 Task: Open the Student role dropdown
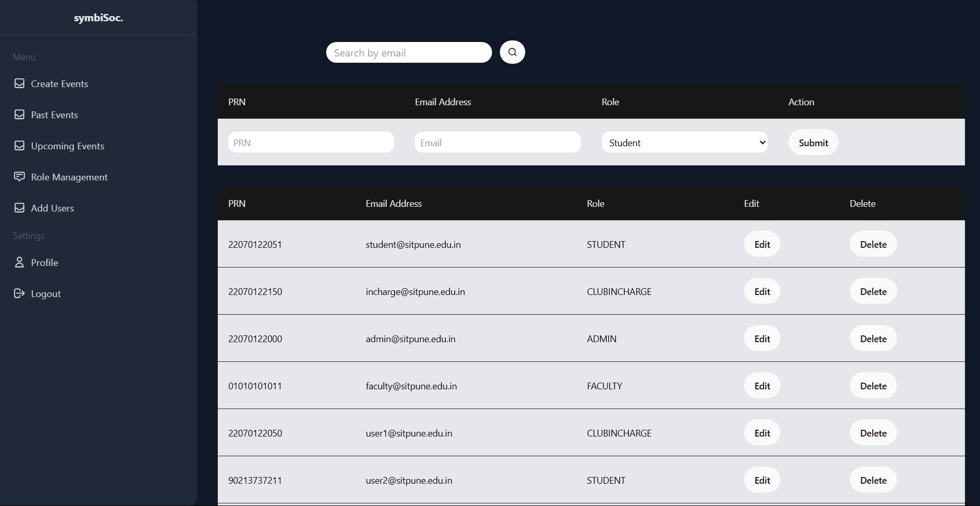[x=684, y=142]
